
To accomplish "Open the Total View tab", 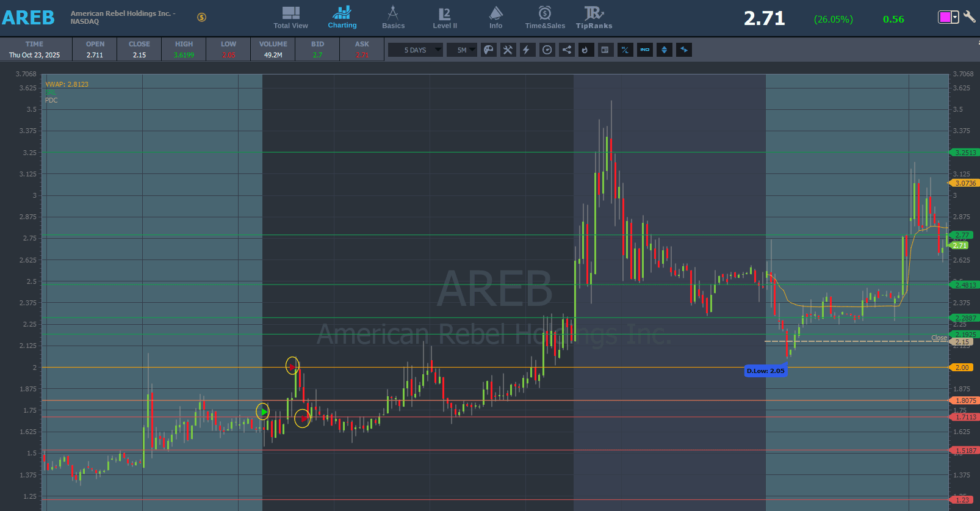I will point(290,18).
